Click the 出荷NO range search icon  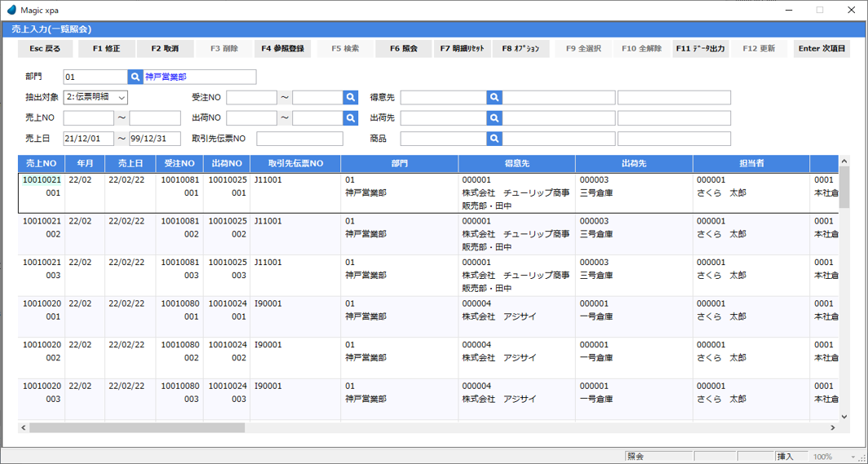(x=351, y=118)
